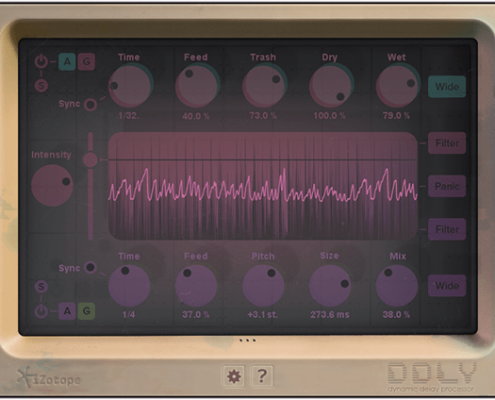This screenshot has width=495, height=400.
Task: Select the top A delay mode
Action: coord(67,62)
